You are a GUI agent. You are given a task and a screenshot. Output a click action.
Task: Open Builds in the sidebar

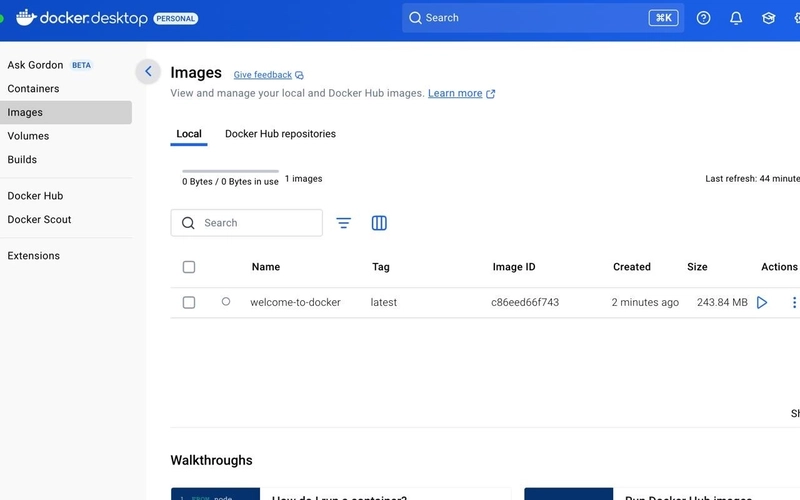(x=22, y=160)
